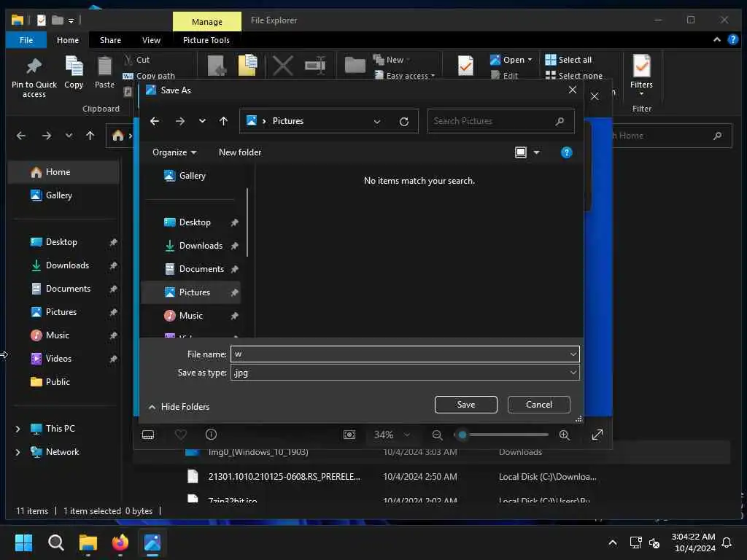Viewport: 747px width, 560px height.
Task: Click the Copy ribbon icon
Action: 74,66
